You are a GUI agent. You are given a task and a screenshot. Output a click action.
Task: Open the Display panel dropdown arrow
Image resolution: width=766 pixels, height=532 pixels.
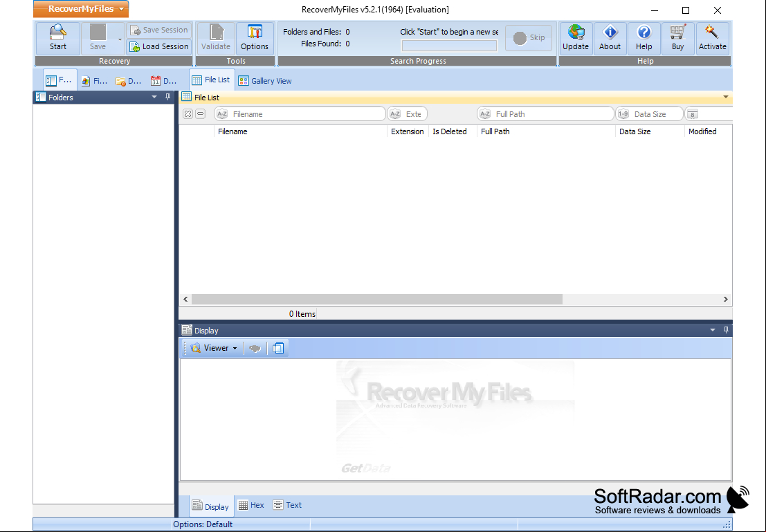[x=713, y=330]
